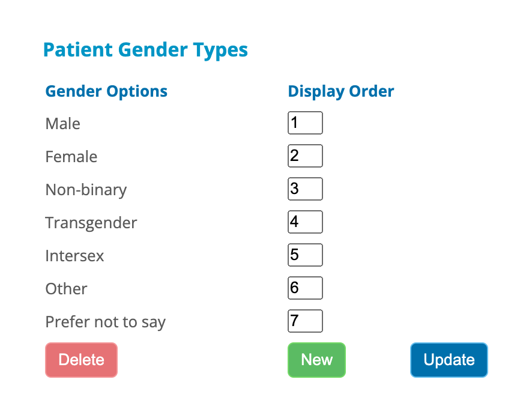Select the Non-binary display order input
The width and height of the screenshot is (532, 418).
click(305, 189)
